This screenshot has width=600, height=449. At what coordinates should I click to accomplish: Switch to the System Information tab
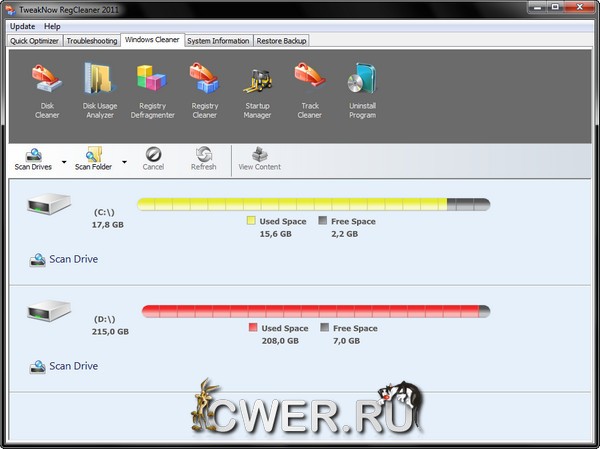[x=217, y=41]
